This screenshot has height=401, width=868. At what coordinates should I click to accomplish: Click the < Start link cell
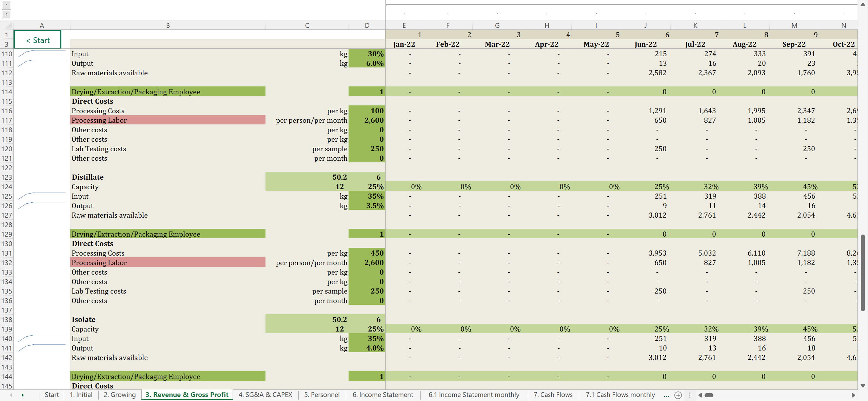click(38, 40)
